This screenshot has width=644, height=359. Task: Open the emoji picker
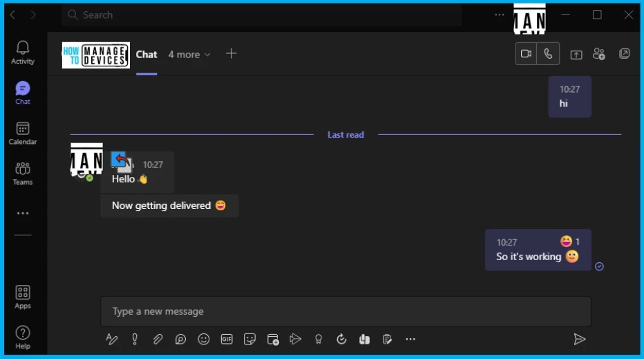tap(204, 339)
